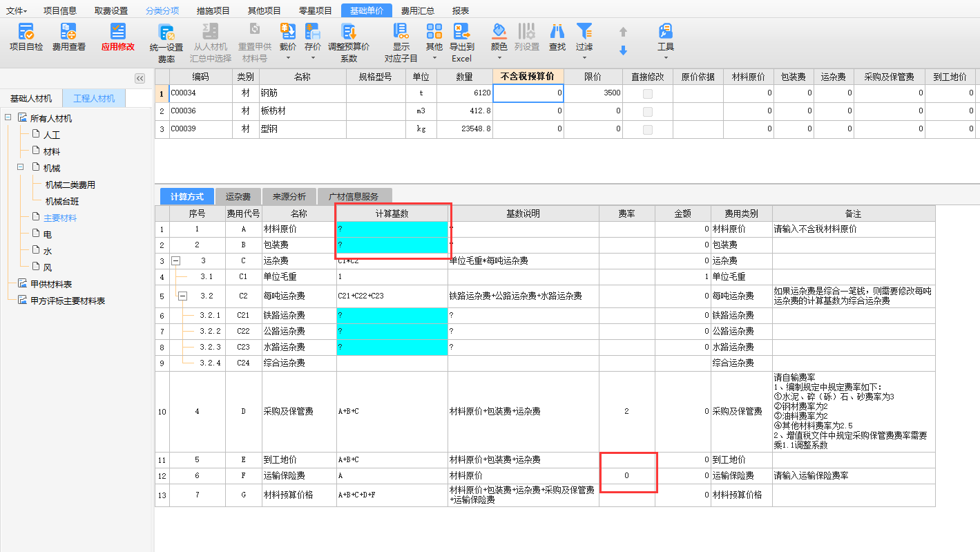Click the blue move-down arrow icon

623,50
